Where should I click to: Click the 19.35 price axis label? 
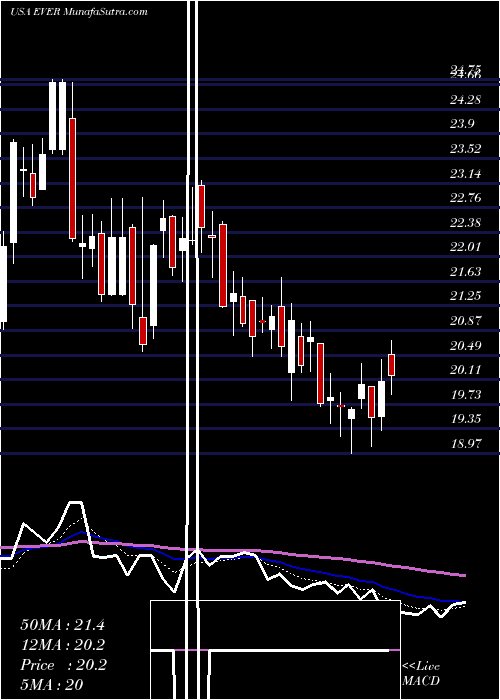466,419
